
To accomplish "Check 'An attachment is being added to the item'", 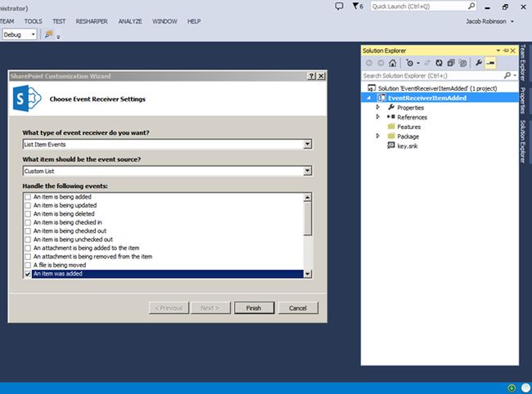I will (x=28, y=248).
